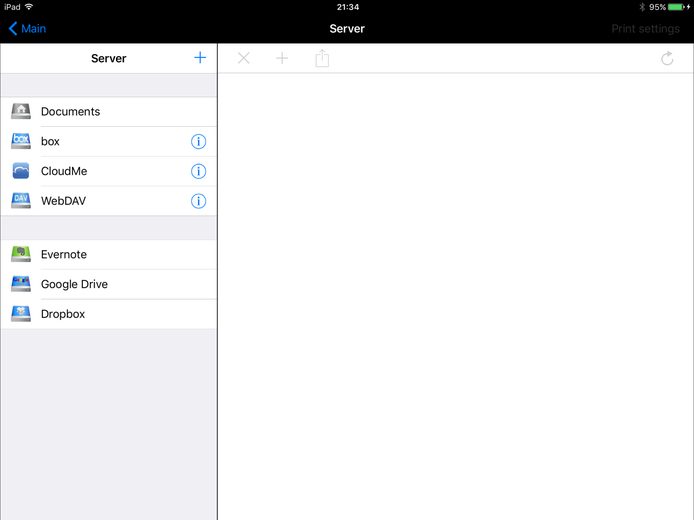Open the box server row

point(108,142)
